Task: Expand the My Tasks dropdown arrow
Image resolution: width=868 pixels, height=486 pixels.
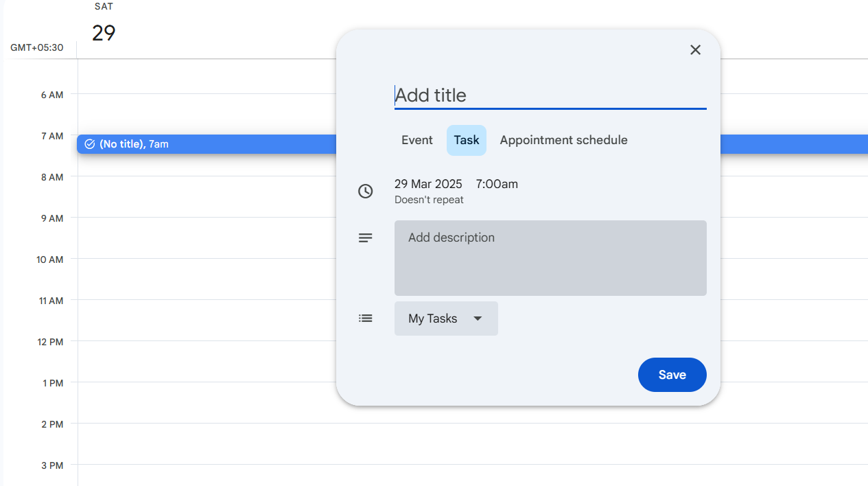Action: point(478,318)
